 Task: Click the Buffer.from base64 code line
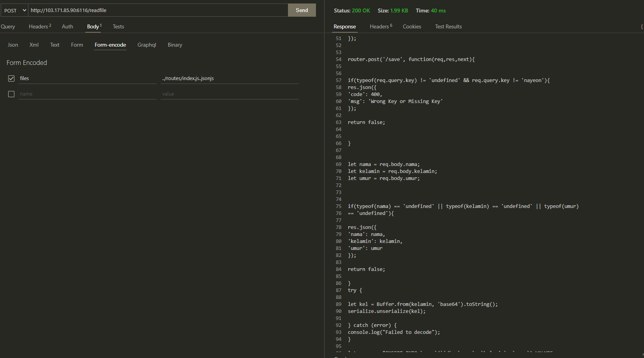point(423,304)
